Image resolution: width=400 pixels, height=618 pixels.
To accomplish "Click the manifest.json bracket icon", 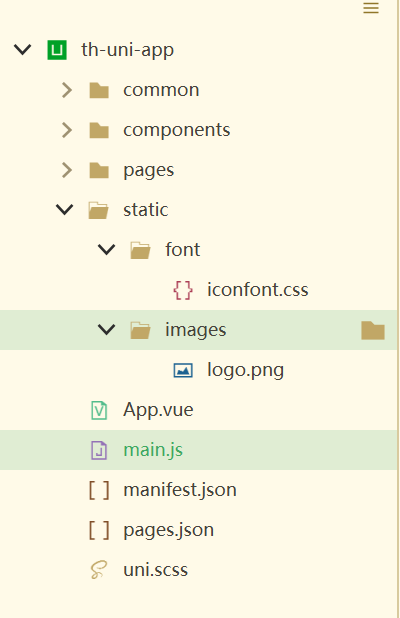I will [x=99, y=490].
